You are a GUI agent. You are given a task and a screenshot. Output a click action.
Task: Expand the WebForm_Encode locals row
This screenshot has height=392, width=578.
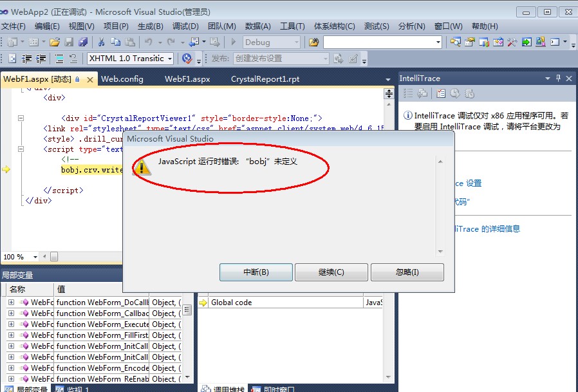pyautogui.click(x=12, y=368)
